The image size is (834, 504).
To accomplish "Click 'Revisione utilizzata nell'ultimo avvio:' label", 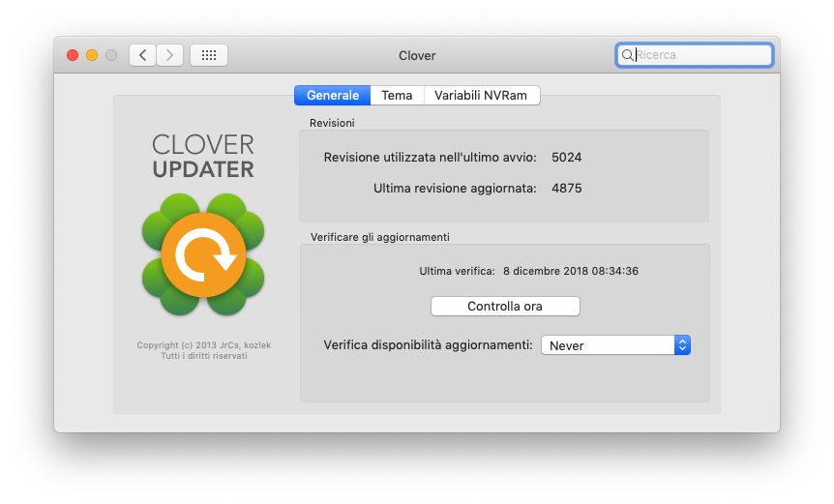I will (430, 158).
